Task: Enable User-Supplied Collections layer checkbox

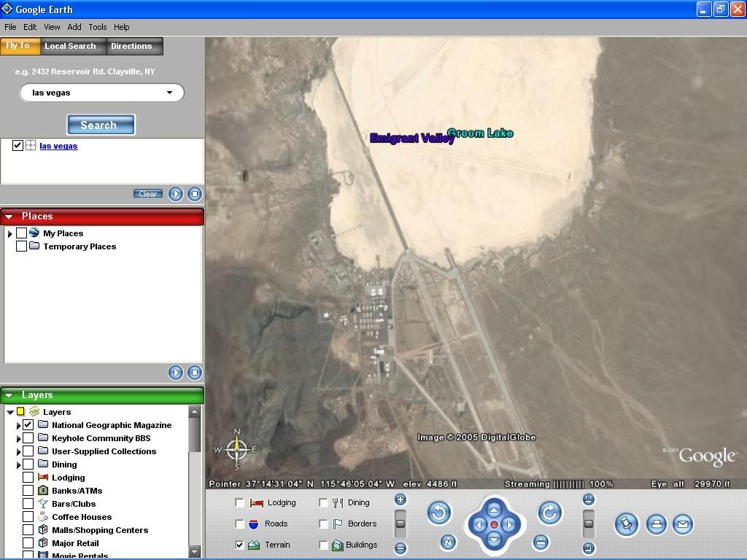Action: point(28,451)
